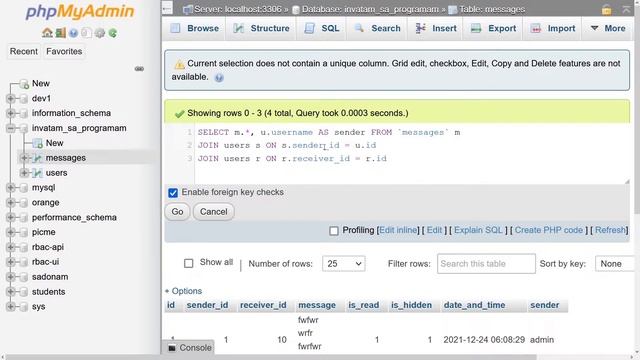Image resolution: width=640 pixels, height=360 pixels.
Task: Click the Go button
Action: [x=177, y=212]
